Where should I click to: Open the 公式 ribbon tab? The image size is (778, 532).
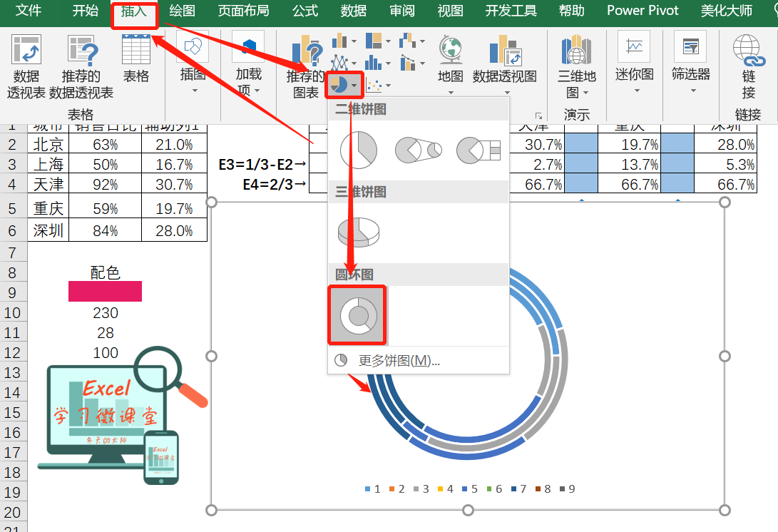(x=305, y=11)
